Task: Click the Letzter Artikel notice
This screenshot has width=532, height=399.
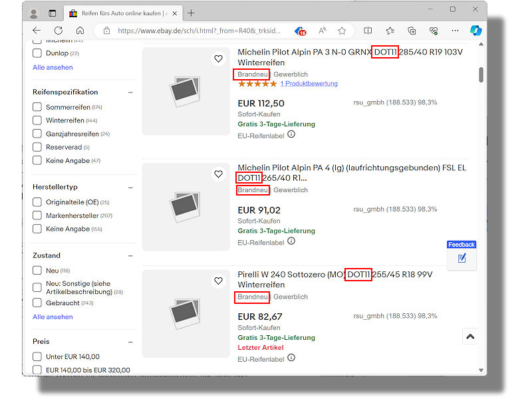Action: tap(261, 347)
